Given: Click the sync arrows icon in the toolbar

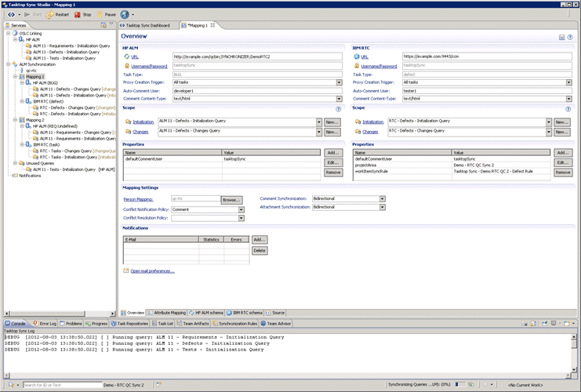Looking at the screenshot, I should 12,14.
